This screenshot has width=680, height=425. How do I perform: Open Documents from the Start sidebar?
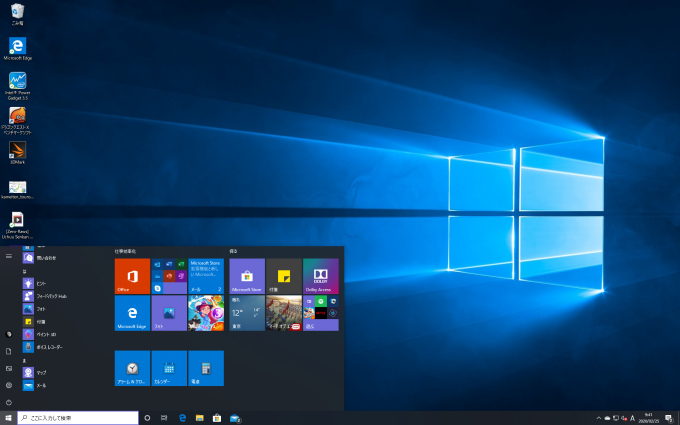(x=9, y=351)
